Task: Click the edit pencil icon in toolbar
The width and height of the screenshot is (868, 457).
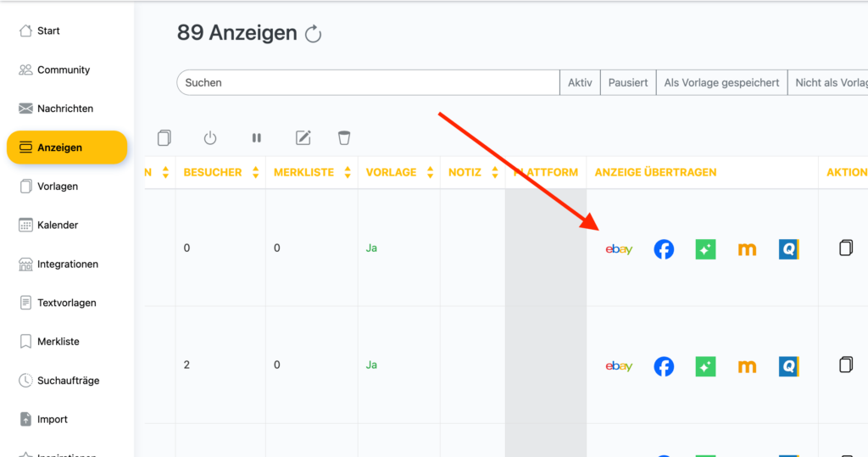Action: click(x=303, y=137)
